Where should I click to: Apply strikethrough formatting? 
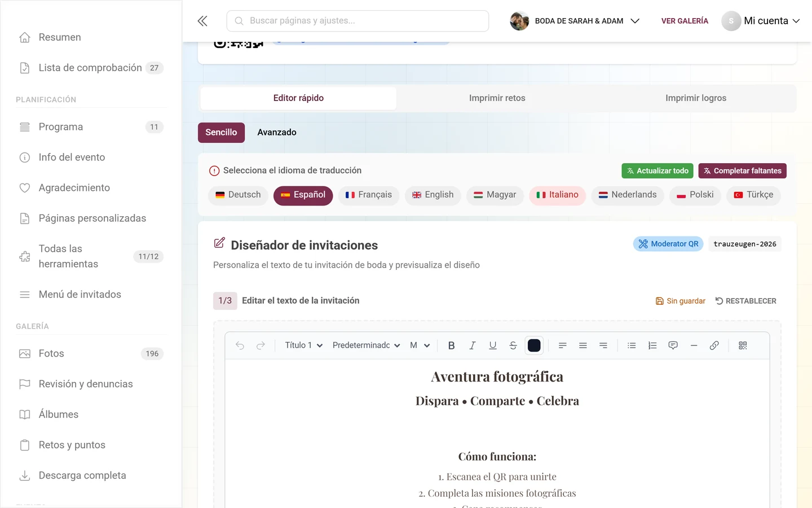tap(513, 345)
